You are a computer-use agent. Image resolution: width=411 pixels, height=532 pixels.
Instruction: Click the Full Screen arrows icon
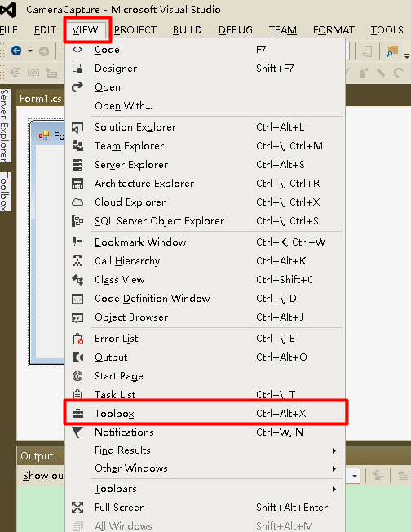(77, 508)
